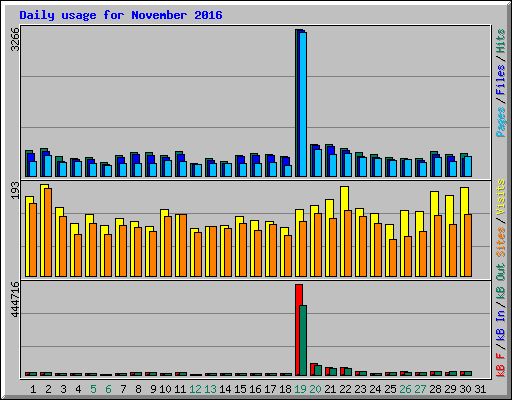512x400 pixels.
Task: Click the Hits legend label
Action: pyautogui.click(x=501, y=41)
